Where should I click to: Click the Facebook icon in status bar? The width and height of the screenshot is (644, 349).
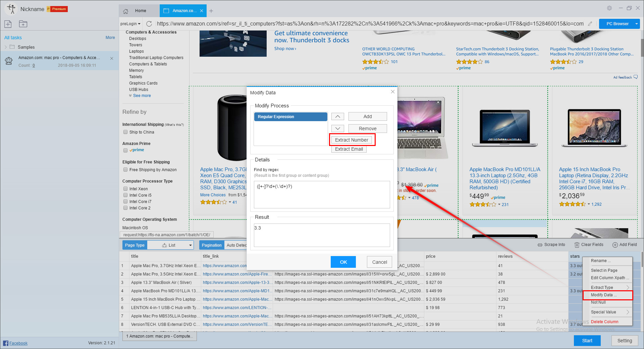pyautogui.click(x=6, y=343)
